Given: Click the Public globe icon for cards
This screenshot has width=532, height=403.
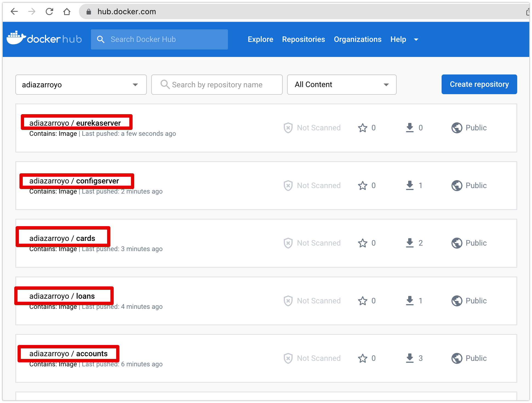Looking at the screenshot, I should [457, 243].
